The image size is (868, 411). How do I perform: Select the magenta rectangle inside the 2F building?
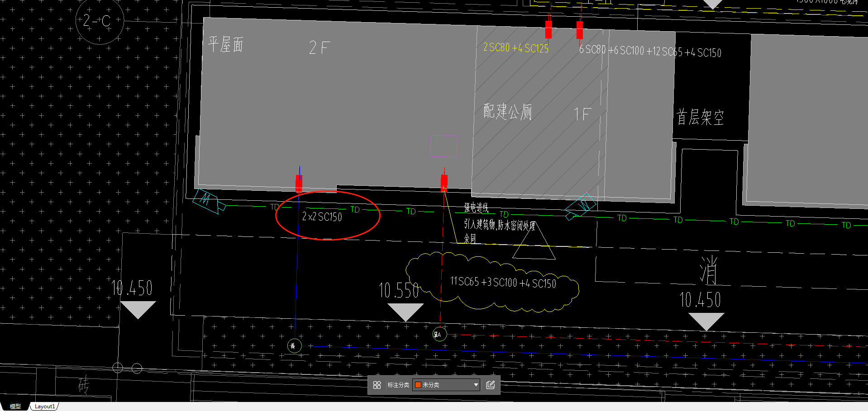444,146
